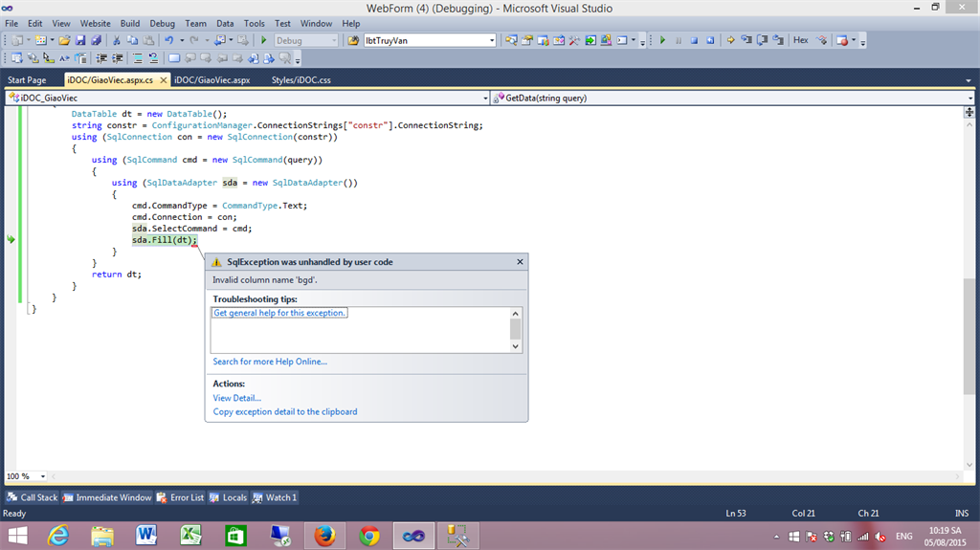980x550 pixels.
Task: Click the troubleshooting tips scrollbar thumb
Action: coord(515,329)
